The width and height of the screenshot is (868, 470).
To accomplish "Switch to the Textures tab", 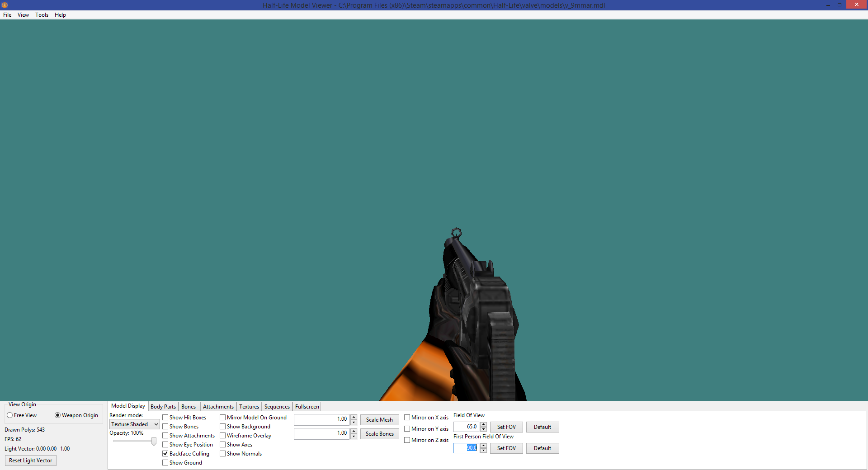I will [x=249, y=407].
